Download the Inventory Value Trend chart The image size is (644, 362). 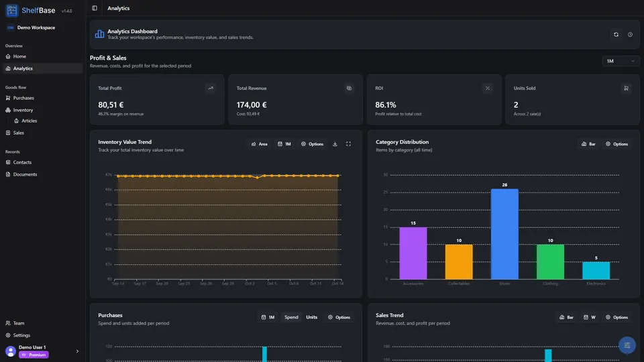(x=335, y=144)
